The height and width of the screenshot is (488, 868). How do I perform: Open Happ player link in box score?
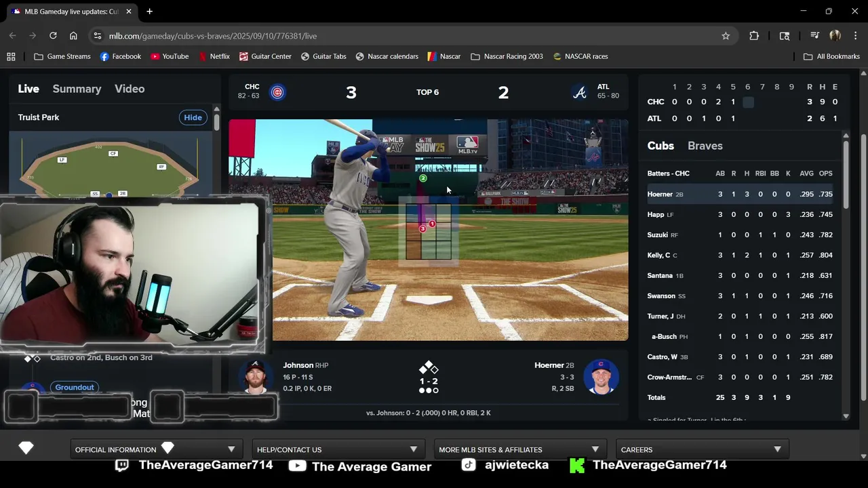tap(656, 214)
